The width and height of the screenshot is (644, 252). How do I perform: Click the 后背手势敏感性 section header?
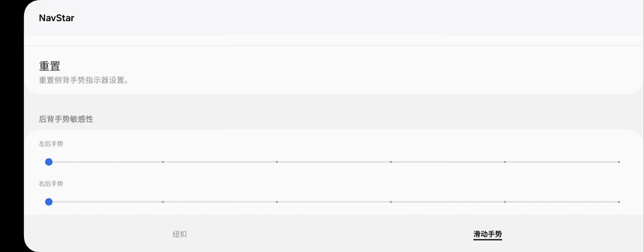66,120
